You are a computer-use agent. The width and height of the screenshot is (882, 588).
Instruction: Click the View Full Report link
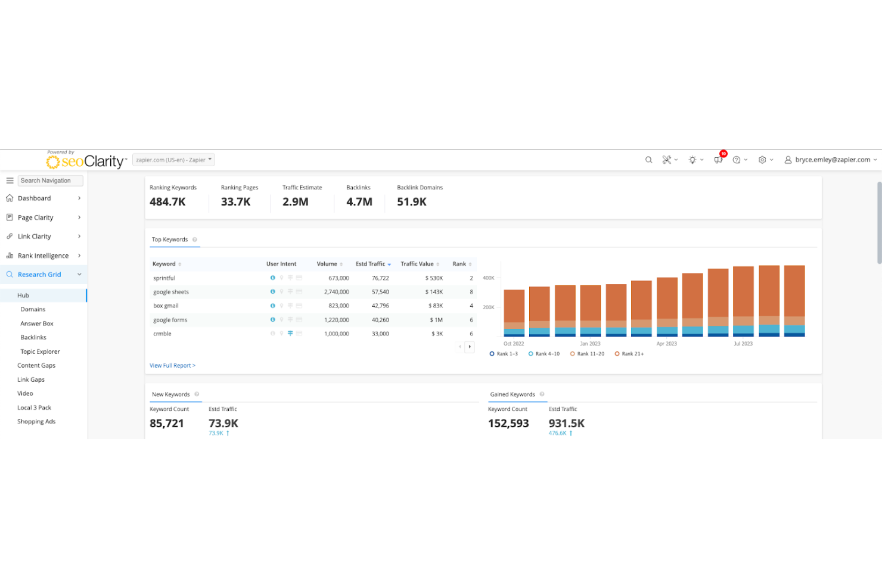[x=172, y=365]
